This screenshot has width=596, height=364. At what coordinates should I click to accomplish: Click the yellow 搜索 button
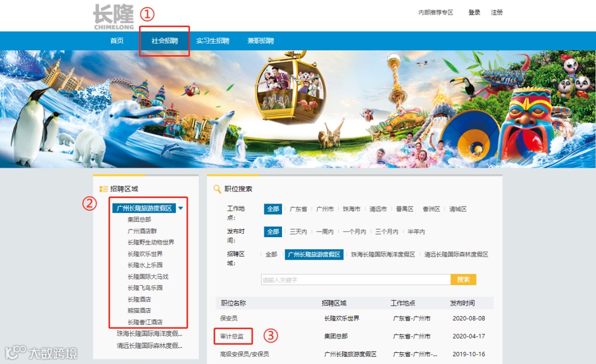(464, 280)
